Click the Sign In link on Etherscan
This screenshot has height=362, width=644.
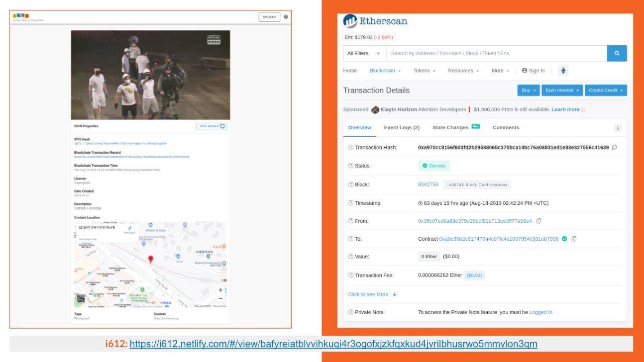coord(533,71)
